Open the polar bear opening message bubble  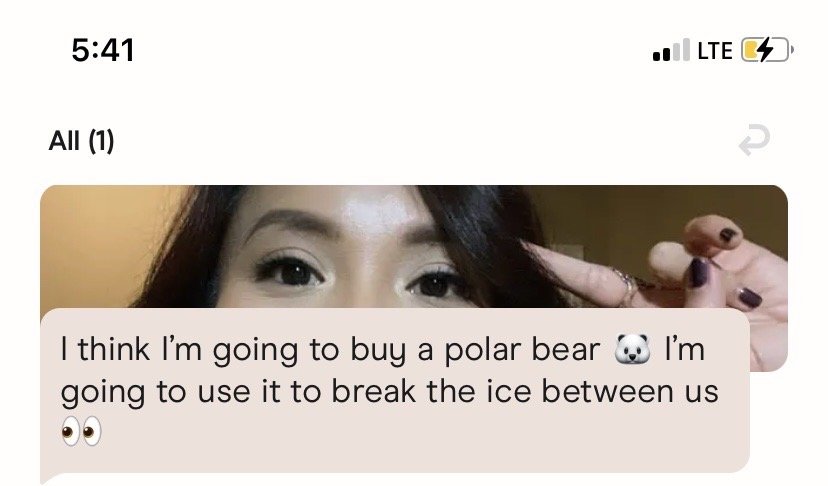(395, 390)
